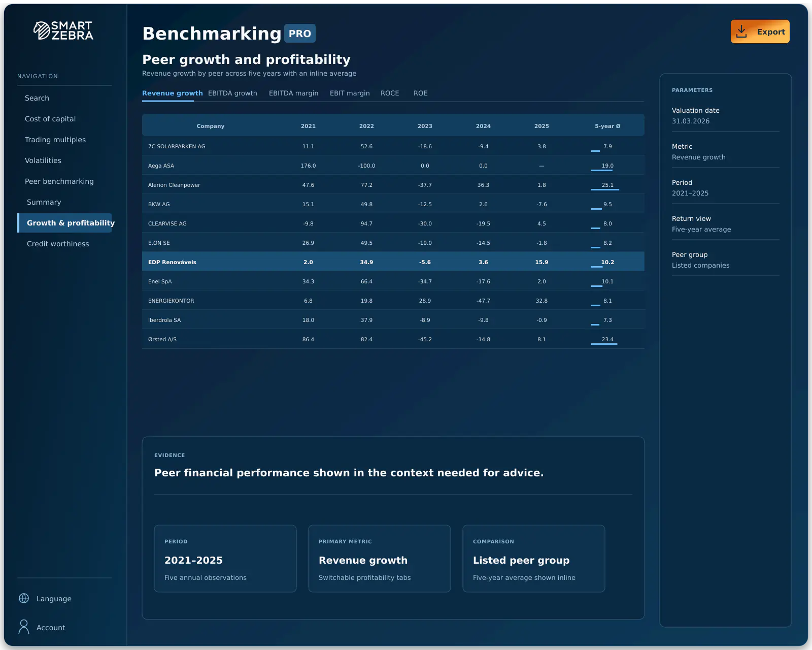Select the EDP Renováveis row name
The height and width of the screenshot is (650, 812).
pos(172,262)
